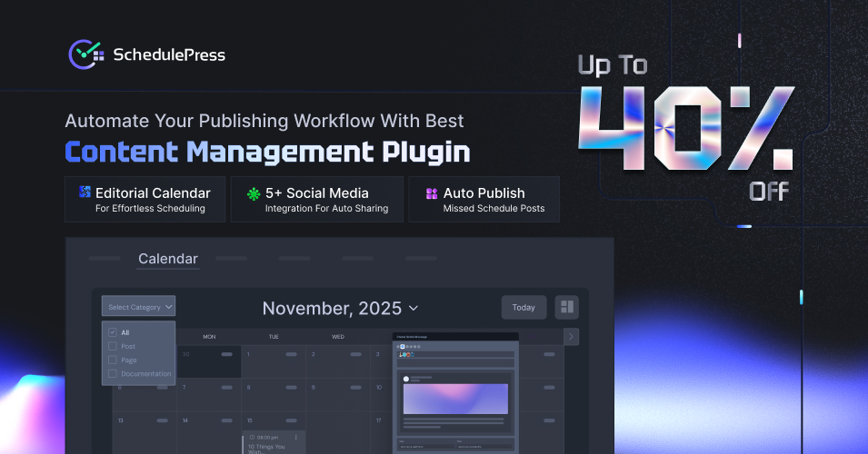Enable the Page category checkbox

[112, 360]
